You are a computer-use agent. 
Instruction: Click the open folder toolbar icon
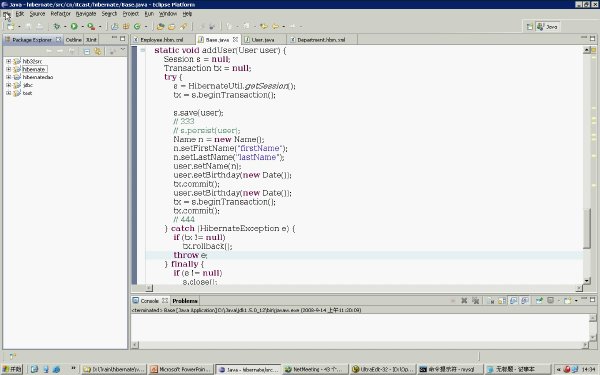pos(171,26)
